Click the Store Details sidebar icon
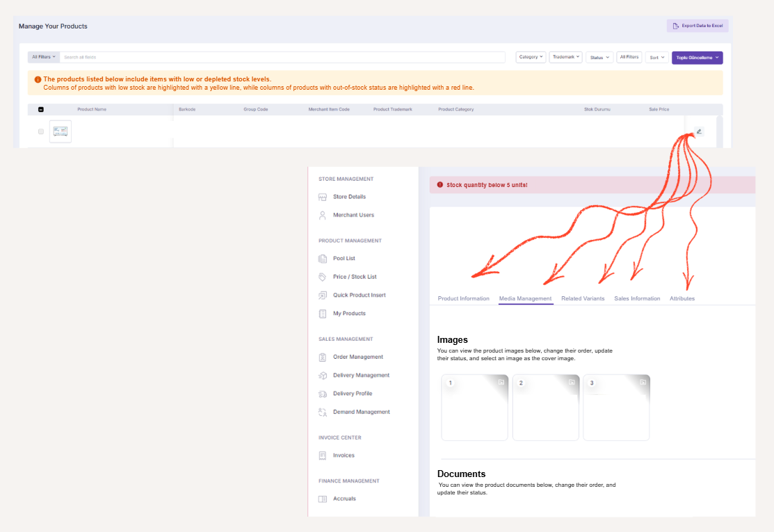 pos(323,197)
